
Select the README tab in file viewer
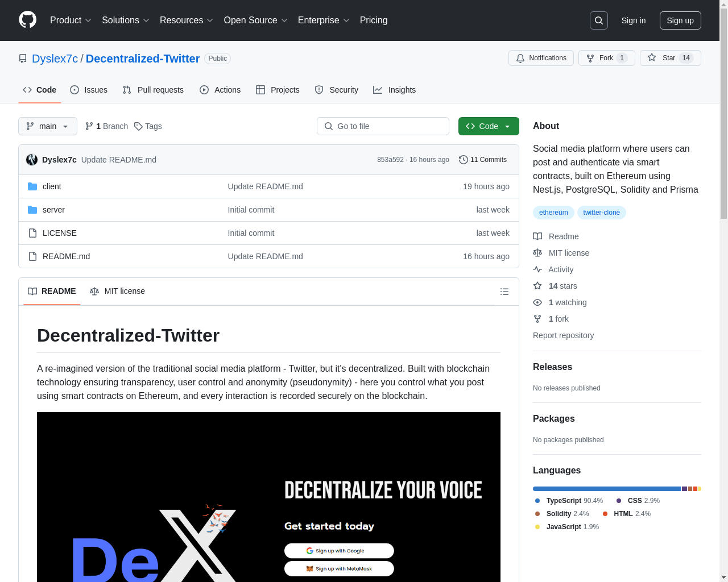(x=52, y=291)
